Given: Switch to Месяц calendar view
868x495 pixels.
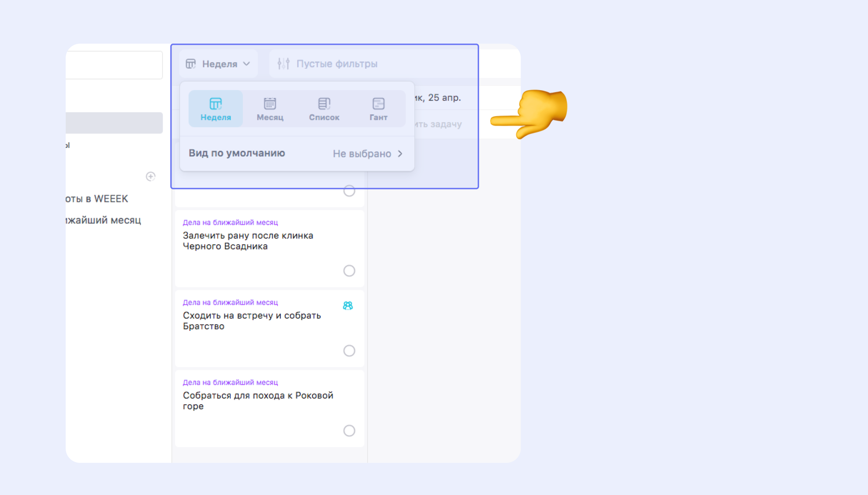Looking at the screenshot, I should point(270,109).
